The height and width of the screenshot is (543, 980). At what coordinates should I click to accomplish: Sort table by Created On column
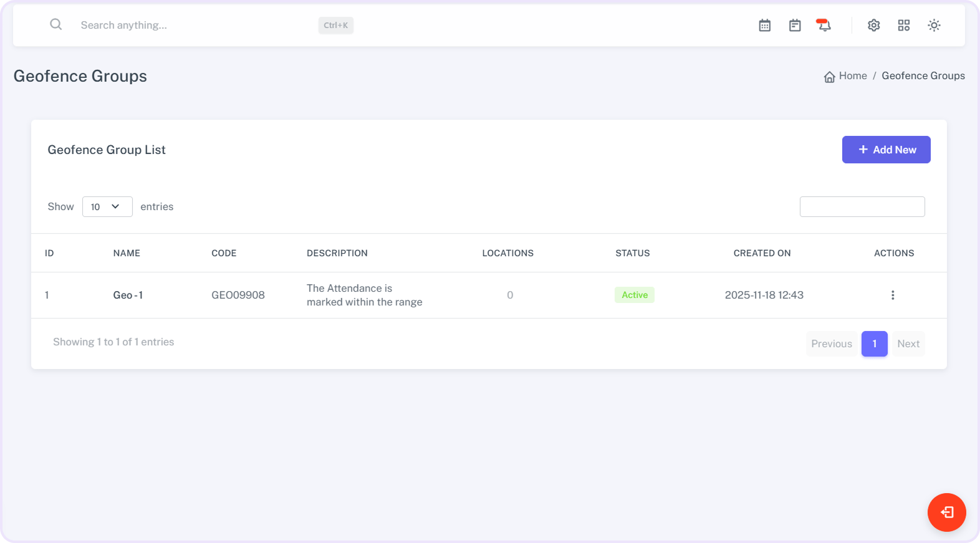pyautogui.click(x=762, y=253)
